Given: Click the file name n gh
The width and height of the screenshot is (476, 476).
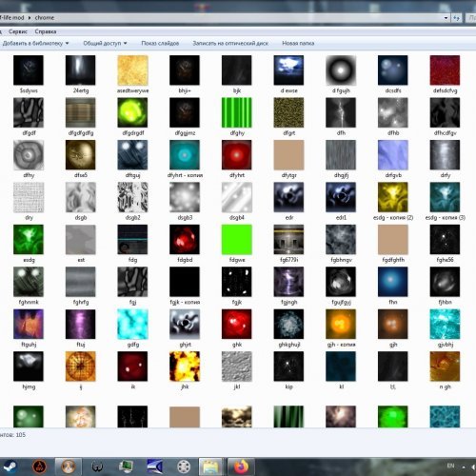Looking at the screenshot, I should point(446,387).
